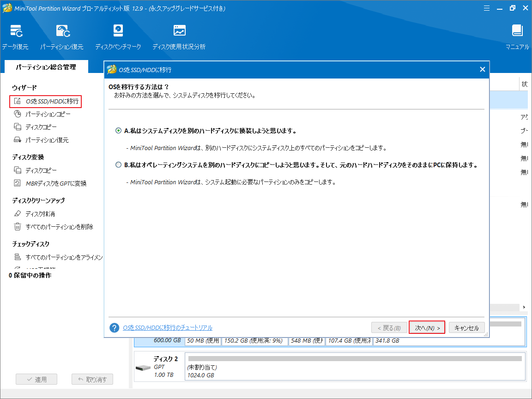
Task: Click the < 戻る(B) button
Action: 389,328
